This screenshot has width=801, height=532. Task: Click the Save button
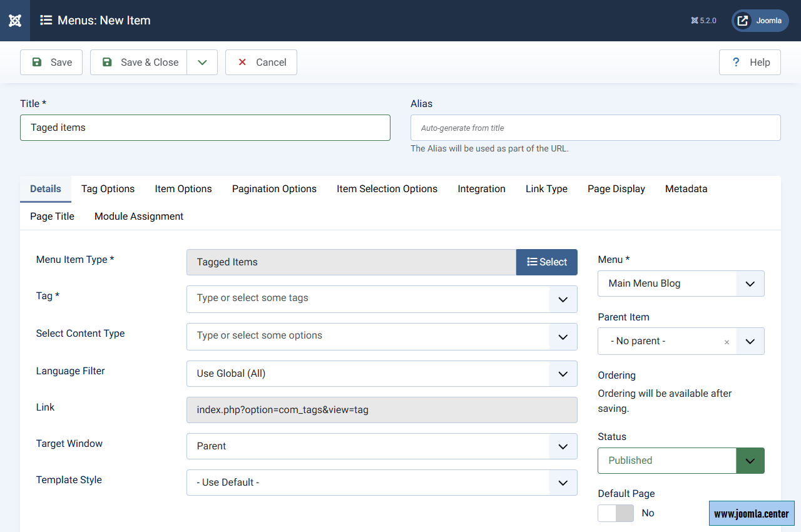point(51,63)
